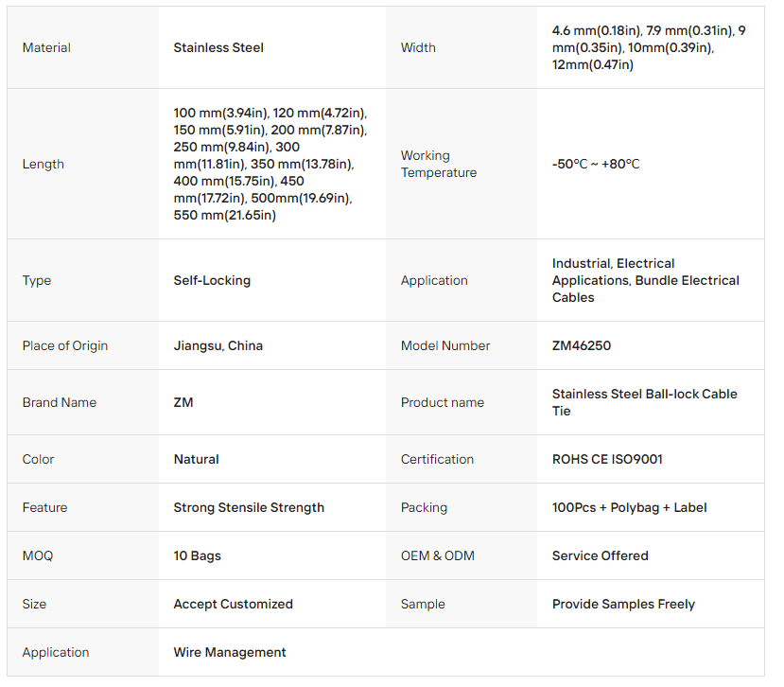Select the "Jiangsu, China" origin text
Image resolution: width=784 pixels, height=687 pixels.
218,345
